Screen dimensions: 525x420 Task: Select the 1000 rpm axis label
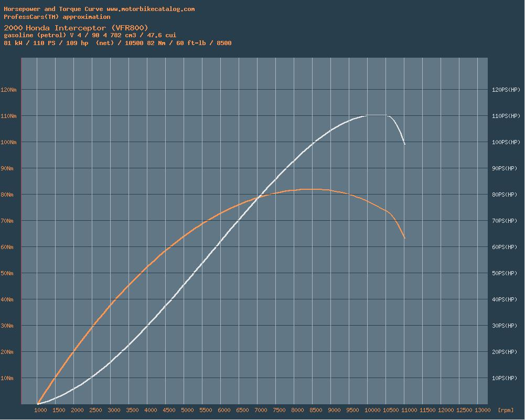coord(41,410)
